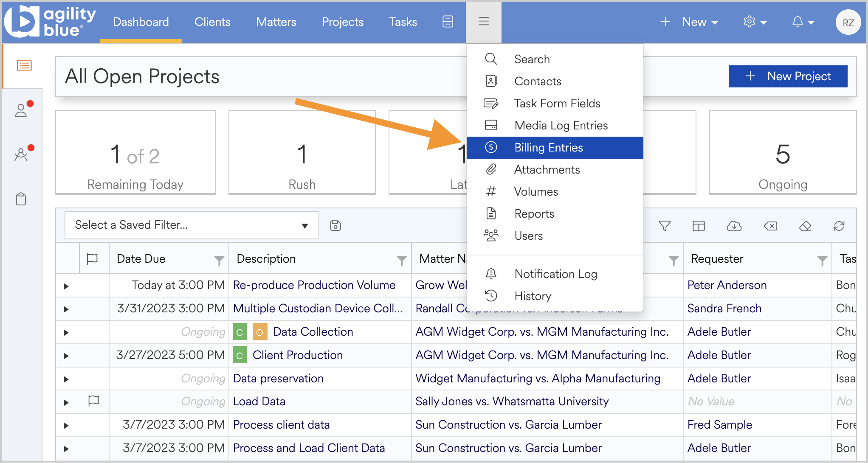Viewport: 868px width, 463px height.
Task: Click the New Project button
Action: coord(788,76)
